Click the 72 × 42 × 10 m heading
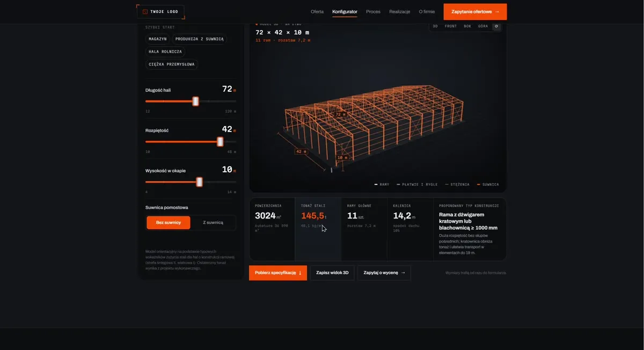644x350 pixels. (282, 32)
